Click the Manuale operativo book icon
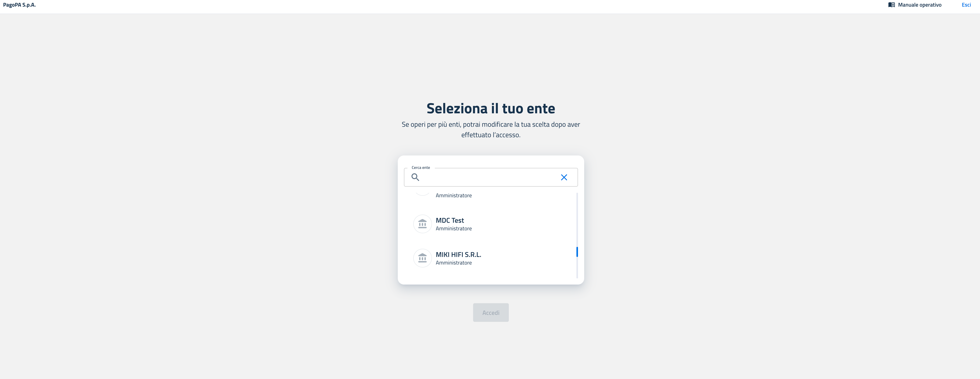Viewport: 980px width, 379px height. [x=891, y=5]
